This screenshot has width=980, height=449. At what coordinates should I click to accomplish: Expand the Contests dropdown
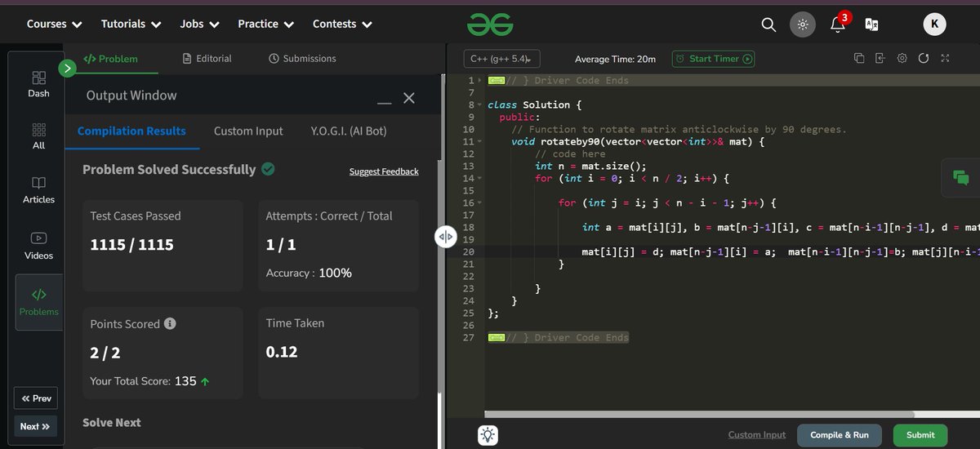pyautogui.click(x=343, y=24)
